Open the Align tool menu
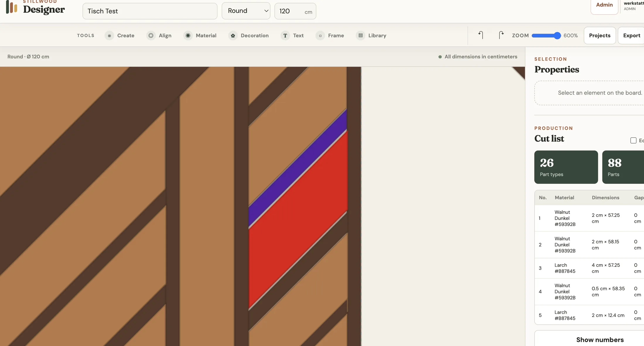The width and height of the screenshot is (644, 346). pos(159,35)
